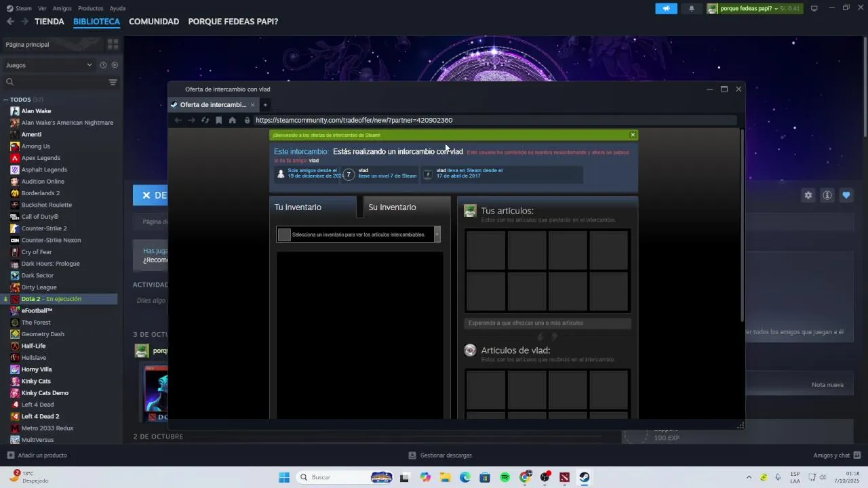Open the notifications bell
Screen dimensions: 868x488
click(691, 8)
